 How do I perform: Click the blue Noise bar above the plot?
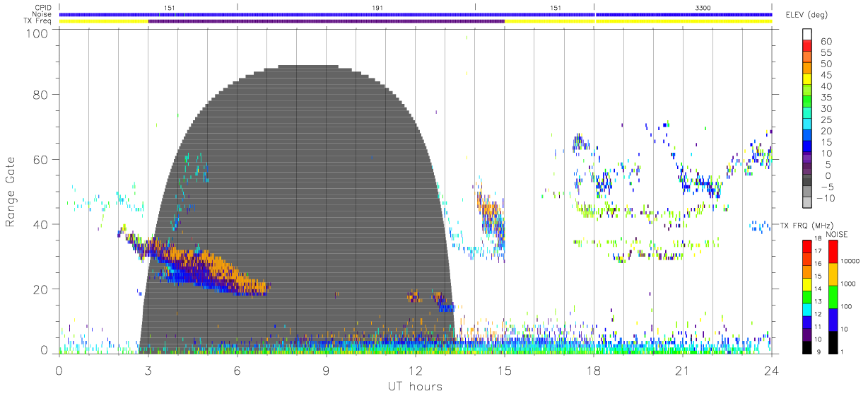pyautogui.click(x=415, y=14)
